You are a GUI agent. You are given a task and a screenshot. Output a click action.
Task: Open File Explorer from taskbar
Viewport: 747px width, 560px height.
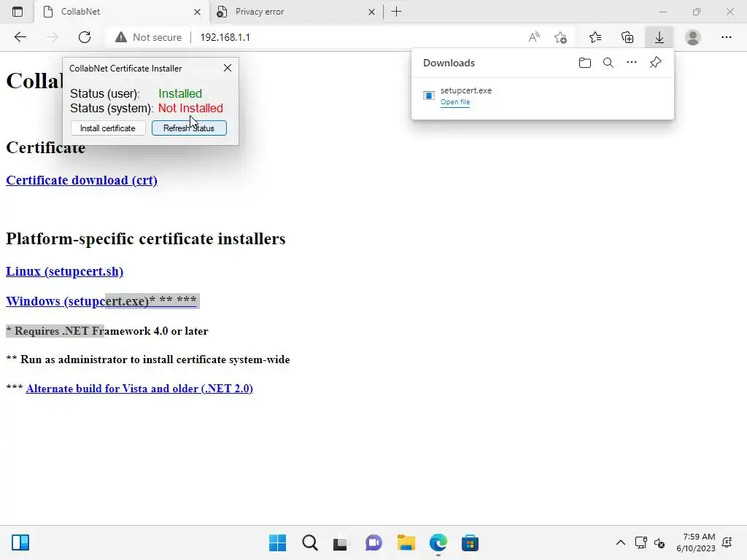point(406,542)
